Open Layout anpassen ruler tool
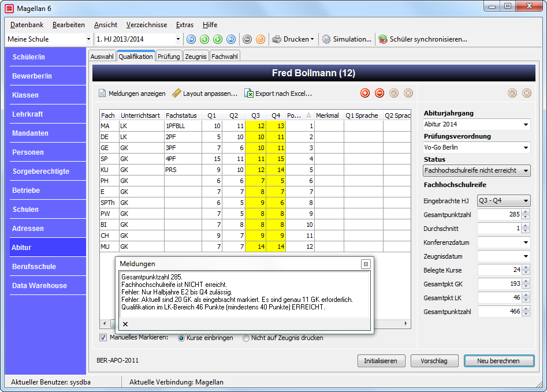547x392 pixels. pyautogui.click(x=177, y=93)
